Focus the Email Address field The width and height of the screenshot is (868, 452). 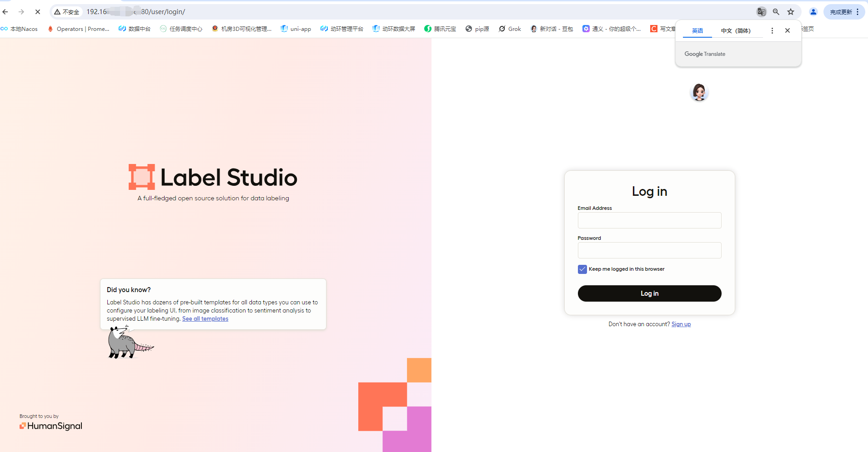(649, 220)
